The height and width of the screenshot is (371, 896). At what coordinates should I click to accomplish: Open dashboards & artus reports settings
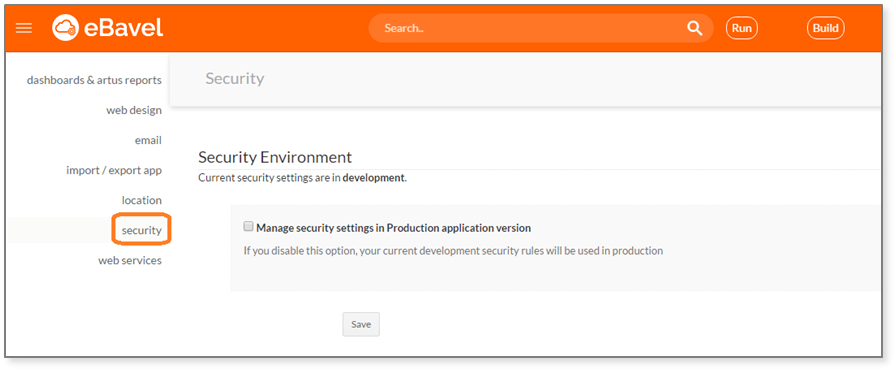[94, 80]
